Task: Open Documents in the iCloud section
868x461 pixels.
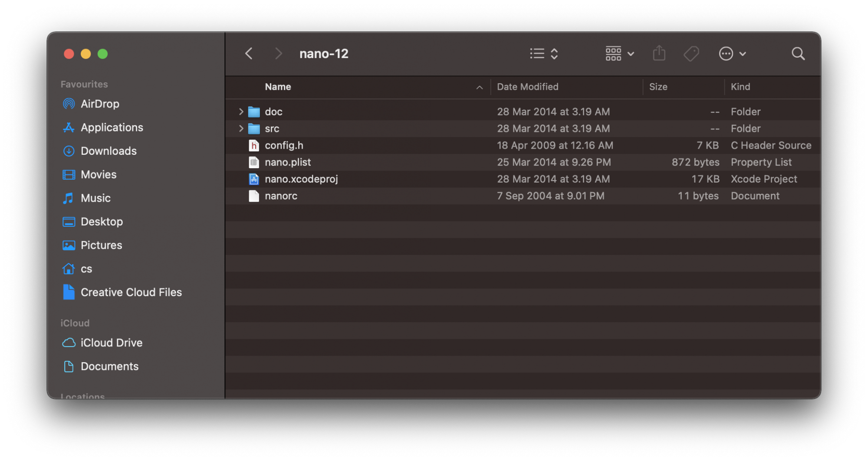Action: 109,366
